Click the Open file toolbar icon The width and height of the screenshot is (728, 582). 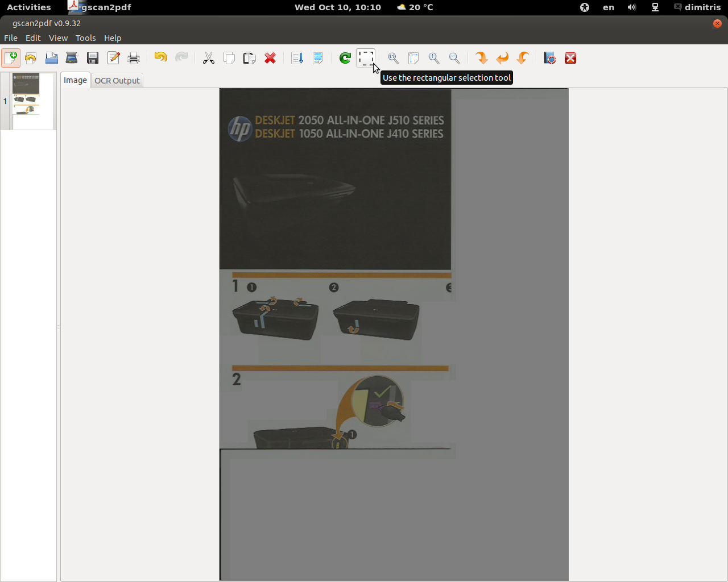[31, 58]
